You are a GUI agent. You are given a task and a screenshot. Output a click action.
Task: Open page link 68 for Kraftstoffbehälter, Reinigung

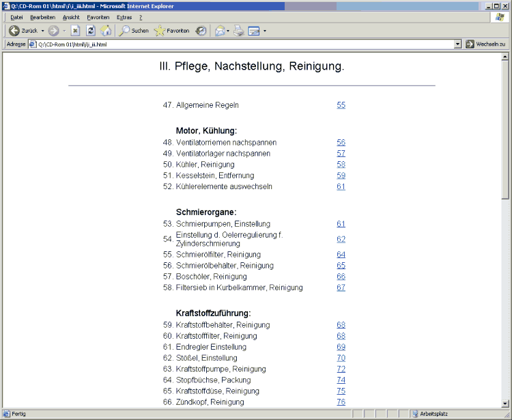tap(341, 325)
